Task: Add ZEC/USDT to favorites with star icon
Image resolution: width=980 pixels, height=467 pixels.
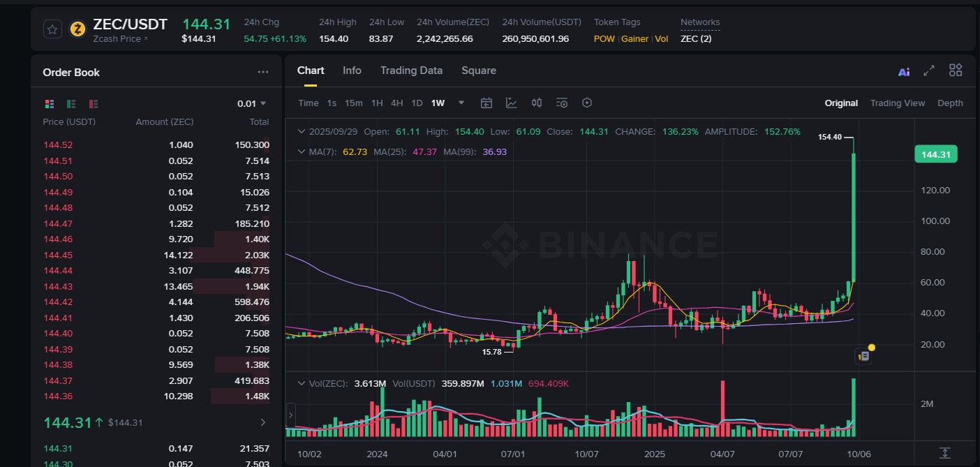Action: (52, 29)
